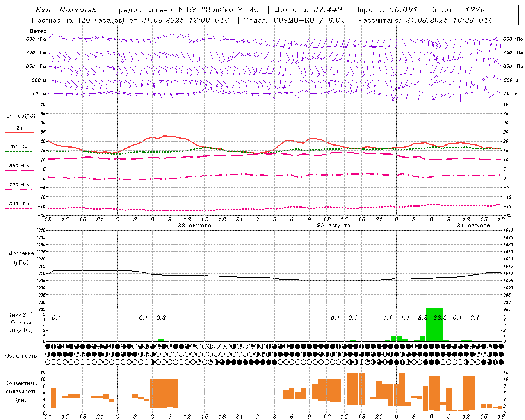Click the "Td 2м" dew point legend
The image size is (525, 420).
19,147
